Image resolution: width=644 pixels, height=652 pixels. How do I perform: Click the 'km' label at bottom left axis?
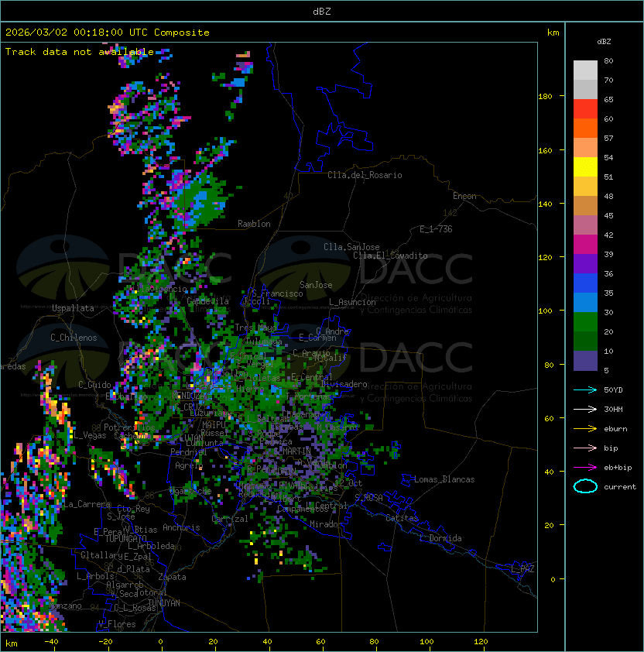click(x=12, y=643)
